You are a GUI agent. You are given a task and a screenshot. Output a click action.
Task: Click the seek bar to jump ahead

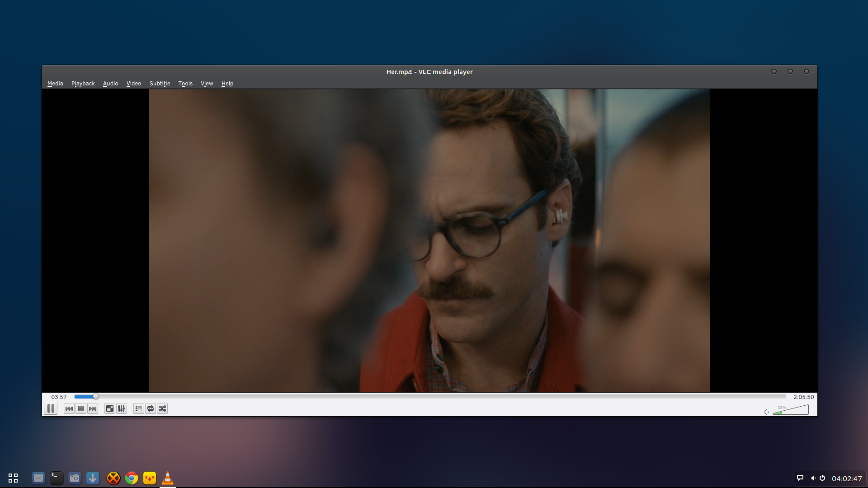tap(430, 397)
